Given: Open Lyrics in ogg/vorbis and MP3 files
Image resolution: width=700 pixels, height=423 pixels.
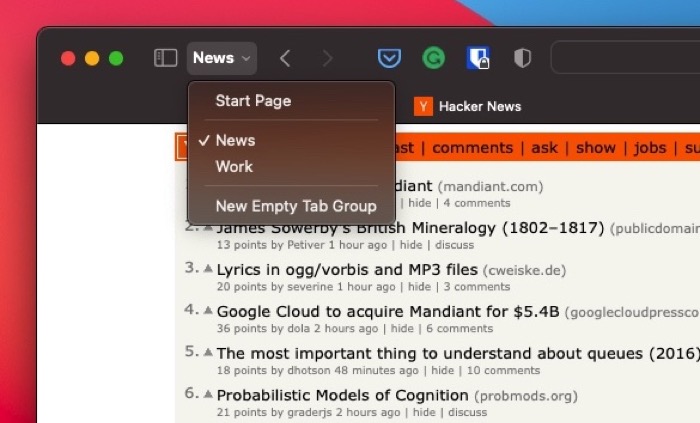Looking at the screenshot, I should (347, 270).
